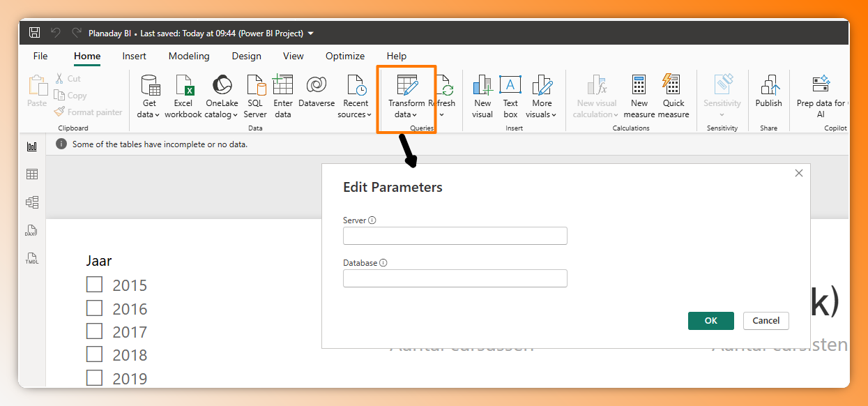Click the Undo arrow in the title bar
Image resolution: width=868 pixels, height=406 pixels.
click(x=56, y=33)
